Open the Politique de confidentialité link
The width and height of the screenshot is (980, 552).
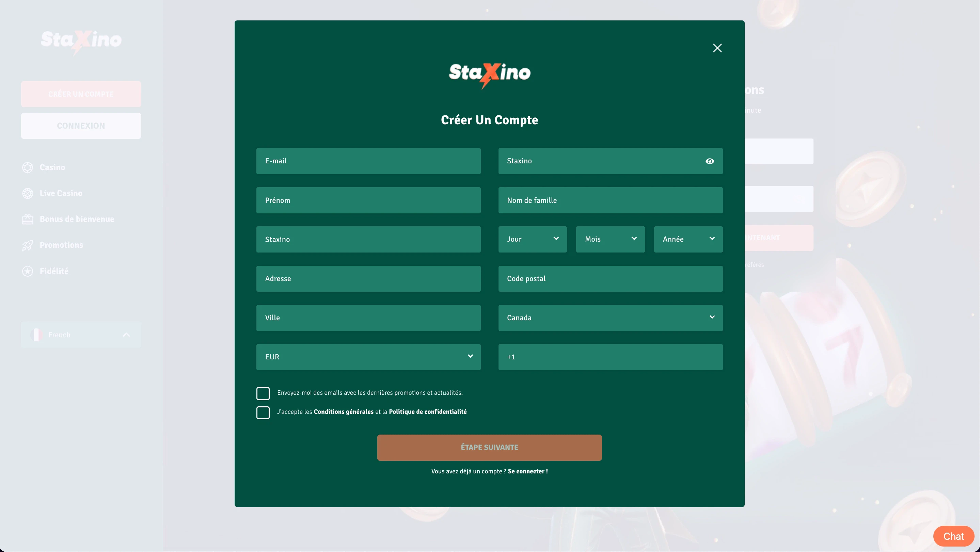(428, 412)
